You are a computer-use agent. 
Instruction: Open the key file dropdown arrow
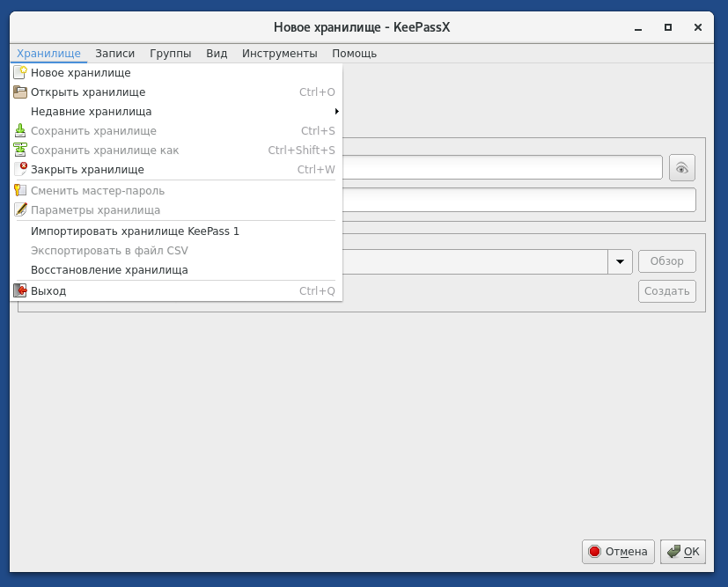(620, 261)
